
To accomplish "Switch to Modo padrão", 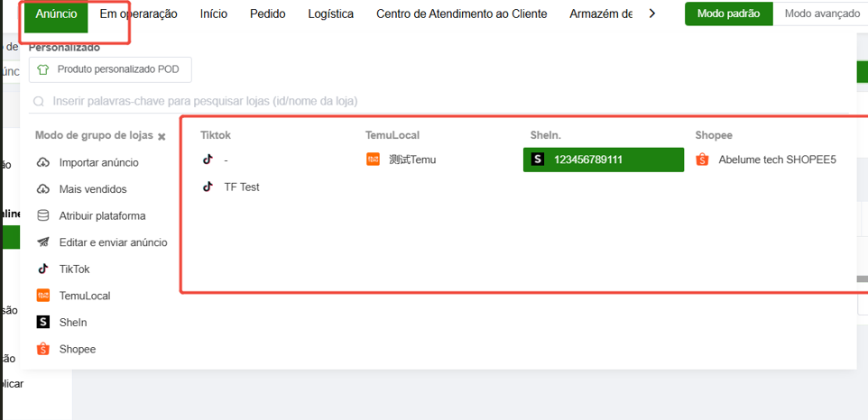I will point(728,14).
